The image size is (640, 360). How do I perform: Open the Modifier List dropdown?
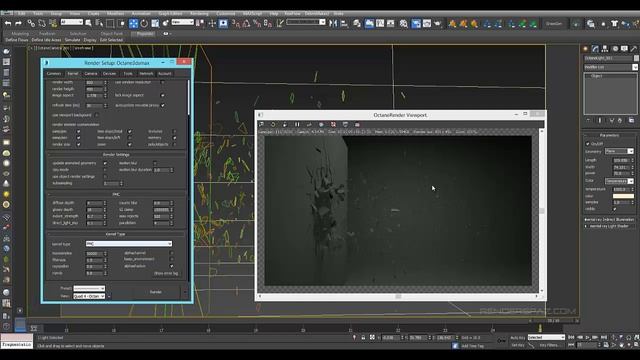pos(611,67)
